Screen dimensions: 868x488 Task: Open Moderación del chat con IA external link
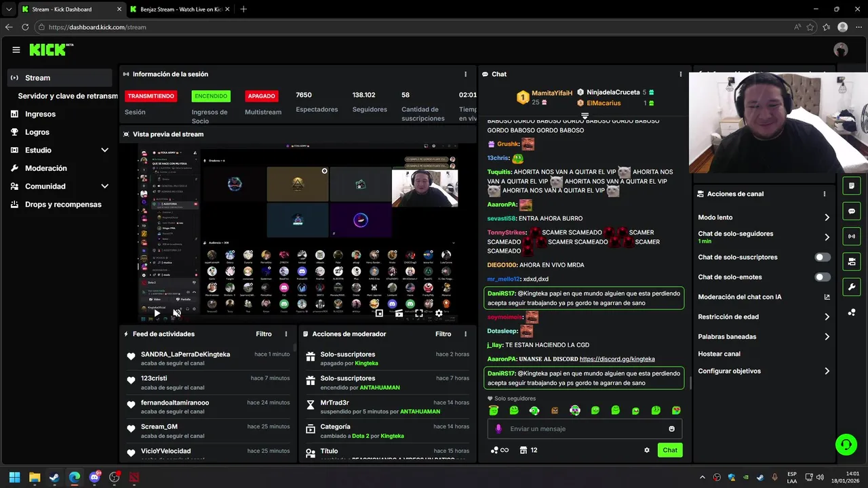click(827, 297)
